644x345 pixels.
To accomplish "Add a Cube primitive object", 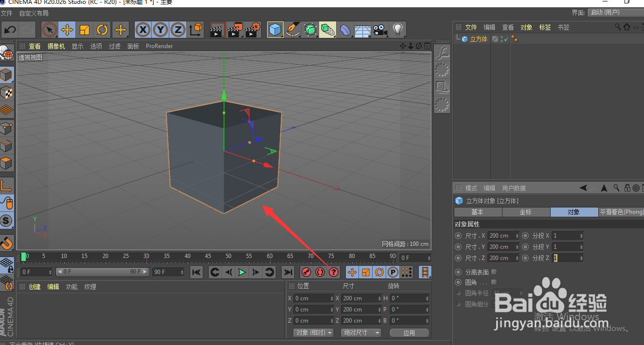I will point(275,30).
